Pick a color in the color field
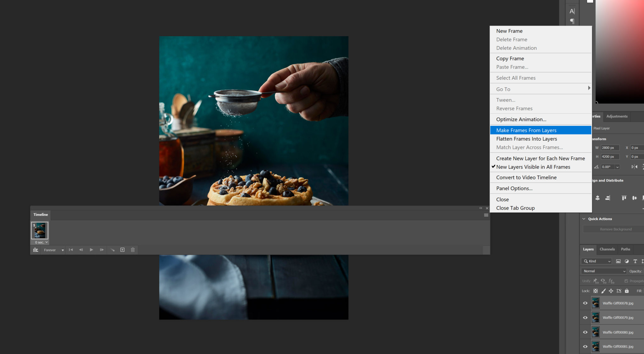 [x=619, y=52]
